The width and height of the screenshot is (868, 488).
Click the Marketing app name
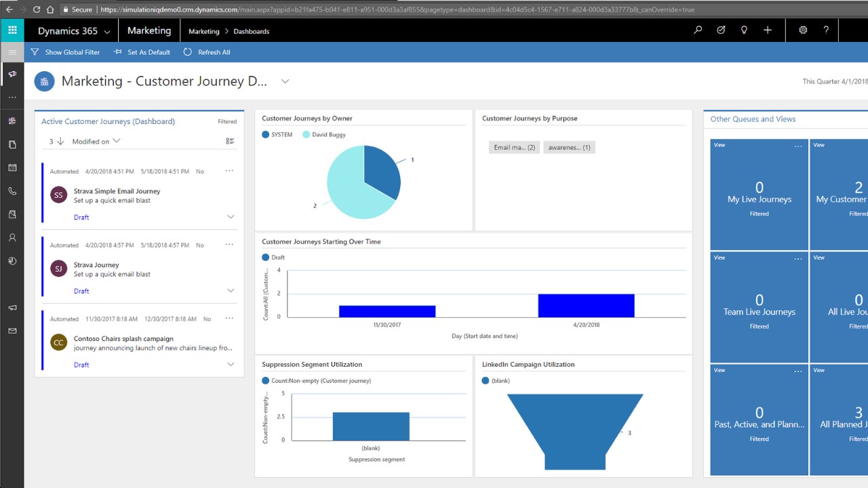[x=149, y=30]
